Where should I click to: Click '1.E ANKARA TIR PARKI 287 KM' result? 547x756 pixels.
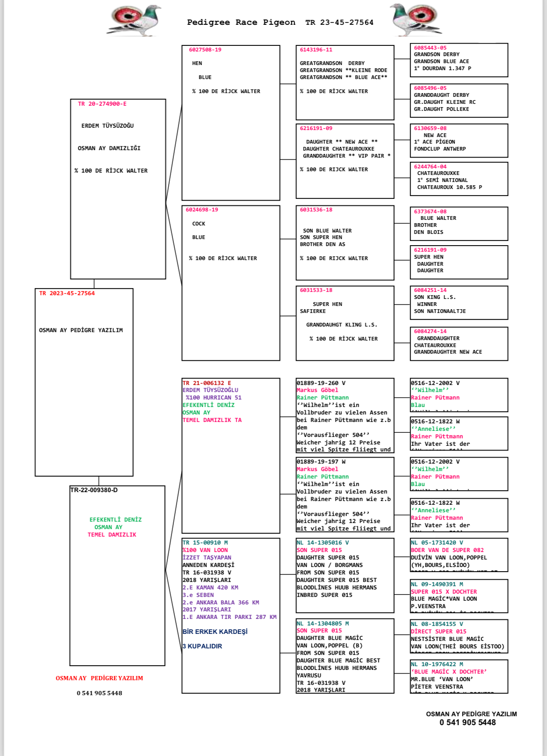pyautogui.click(x=230, y=617)
